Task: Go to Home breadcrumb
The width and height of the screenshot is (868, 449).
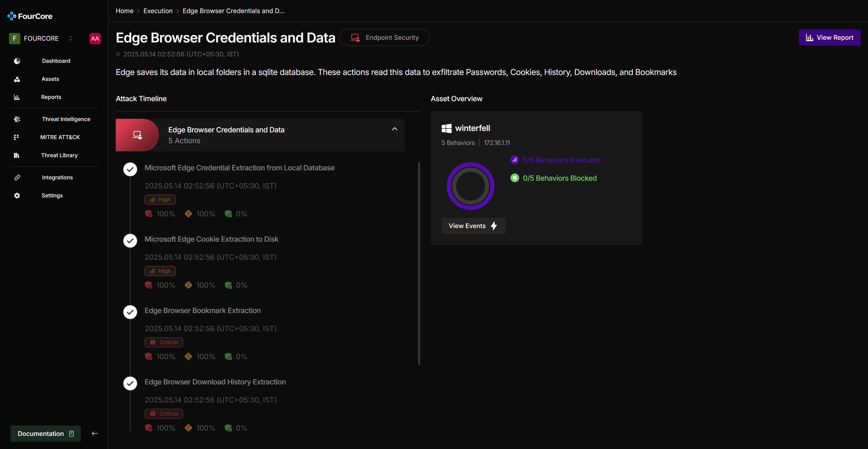Action: click(124, 11)
